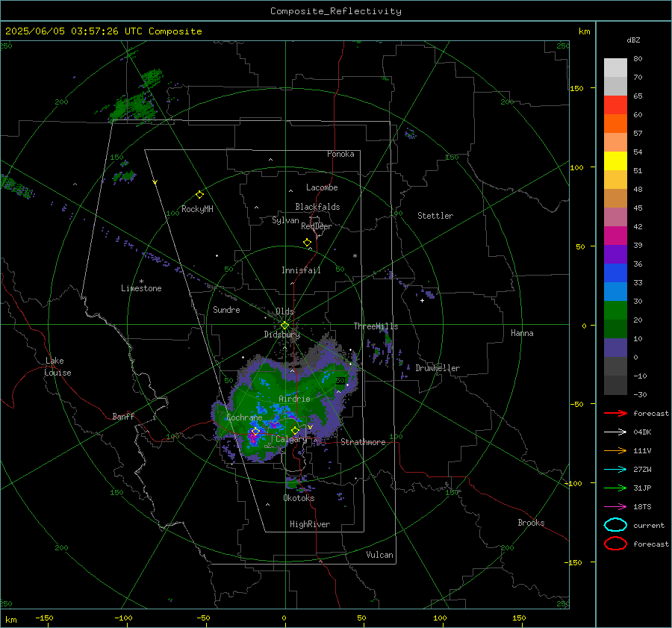Click the Brooks city label
Viewport: 672px width, 628px height.
(531, 523)
